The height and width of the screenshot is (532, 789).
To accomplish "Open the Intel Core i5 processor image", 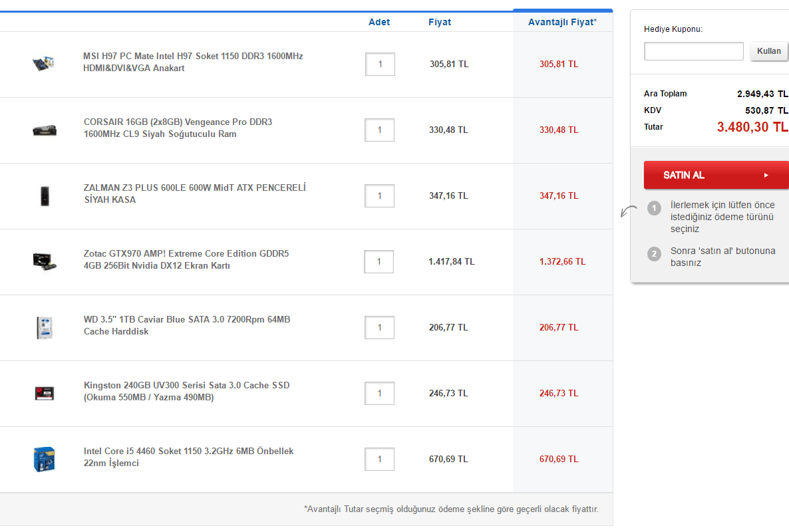I will click(x=44, y=459).
